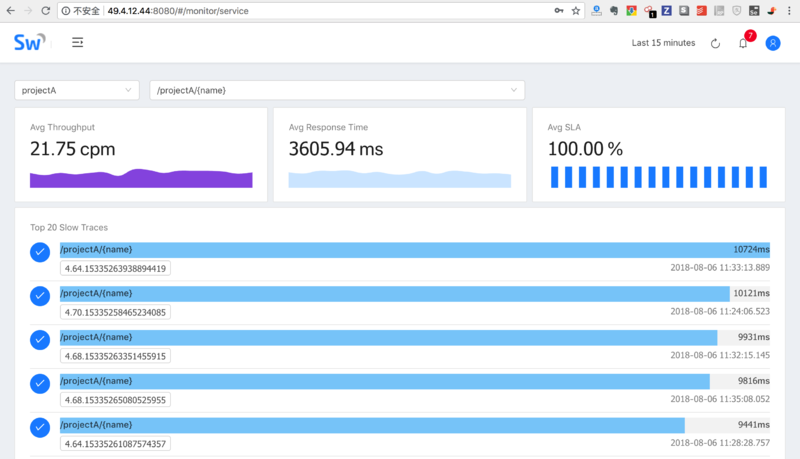Click the SkyWalking Sw logo
Screen dimensions: 800x459
click(x=30, y=42)
